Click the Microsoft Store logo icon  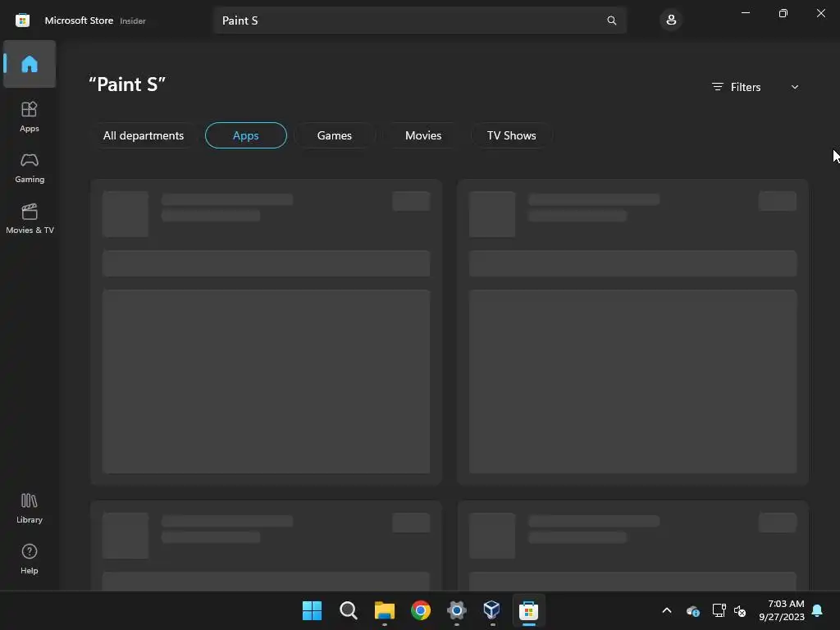[x=22, y=21]
